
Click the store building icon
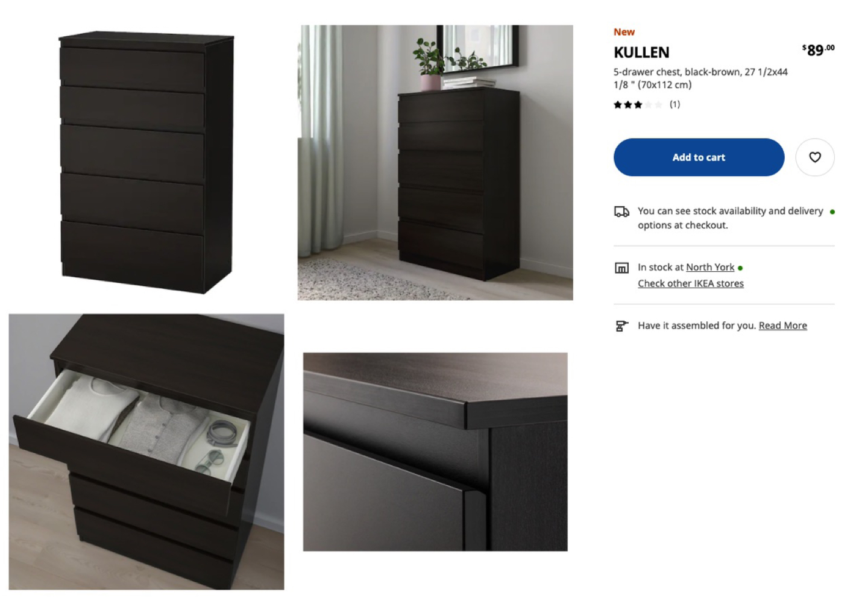621,268
